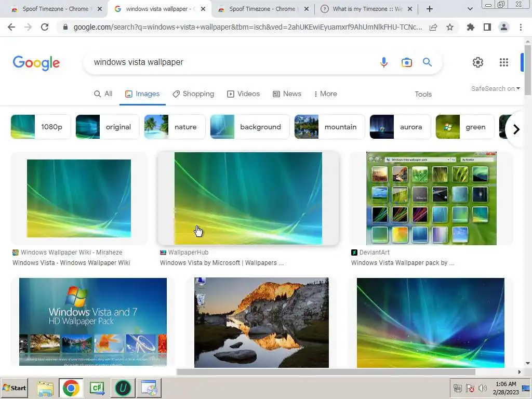The width and height of the screenshot is (532, 399).
Task: Open File Explorer from taskbar
Action: click(45, 388)
